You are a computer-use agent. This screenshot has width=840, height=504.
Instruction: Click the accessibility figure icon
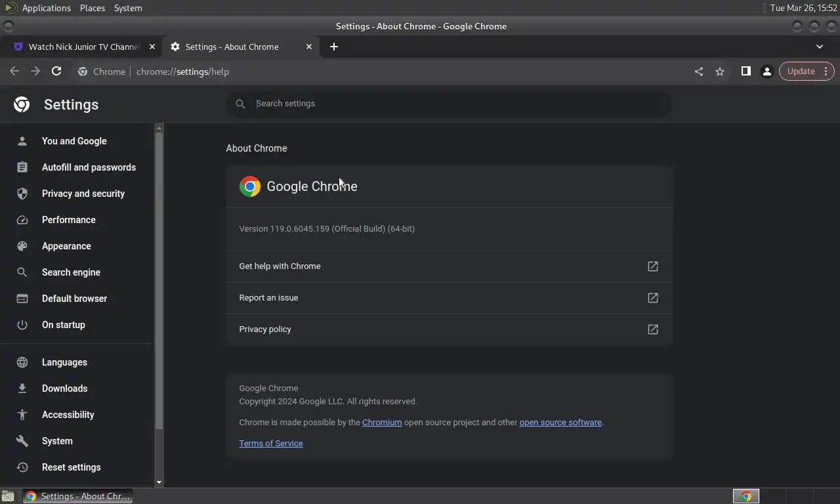(x=22, y=415)
